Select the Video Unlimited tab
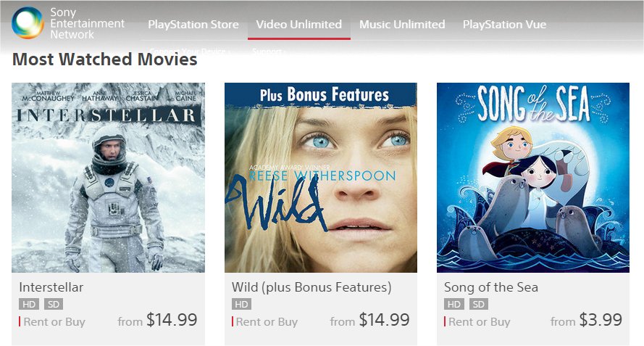 click(299, 25)
